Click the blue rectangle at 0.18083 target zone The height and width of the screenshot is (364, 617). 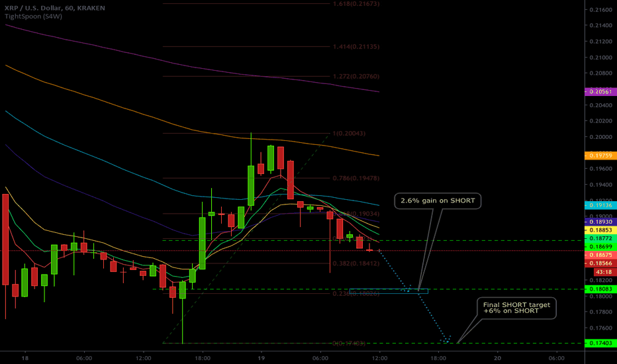pos(389,291)
